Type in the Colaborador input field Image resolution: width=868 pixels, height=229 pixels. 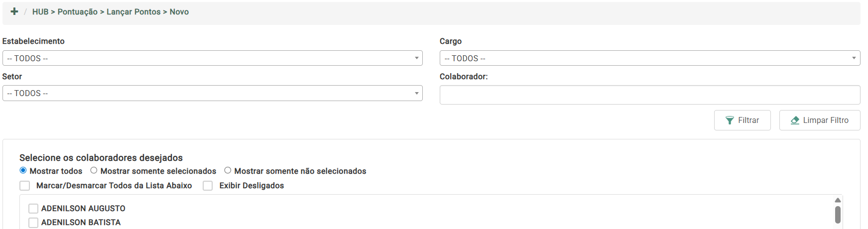coord(649,95)
